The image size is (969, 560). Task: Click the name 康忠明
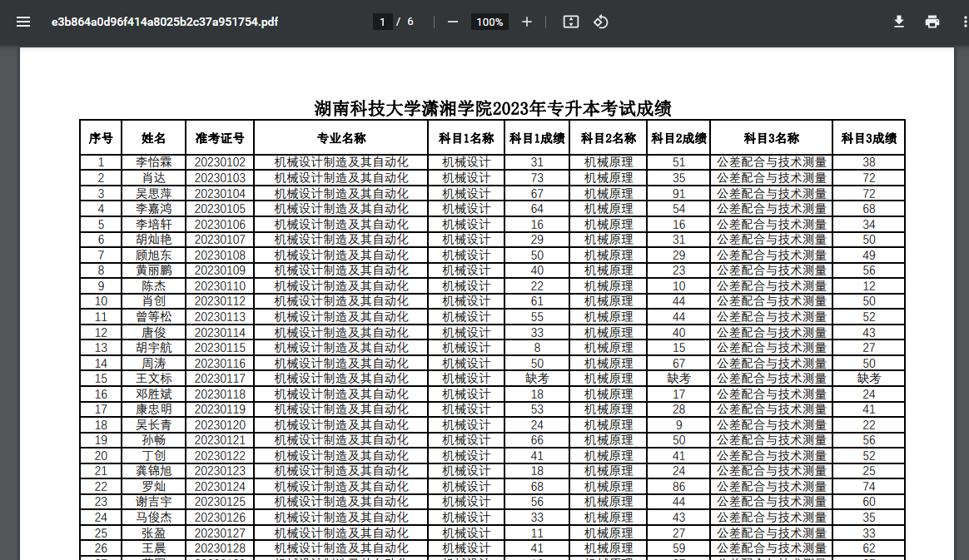[154, 409]
